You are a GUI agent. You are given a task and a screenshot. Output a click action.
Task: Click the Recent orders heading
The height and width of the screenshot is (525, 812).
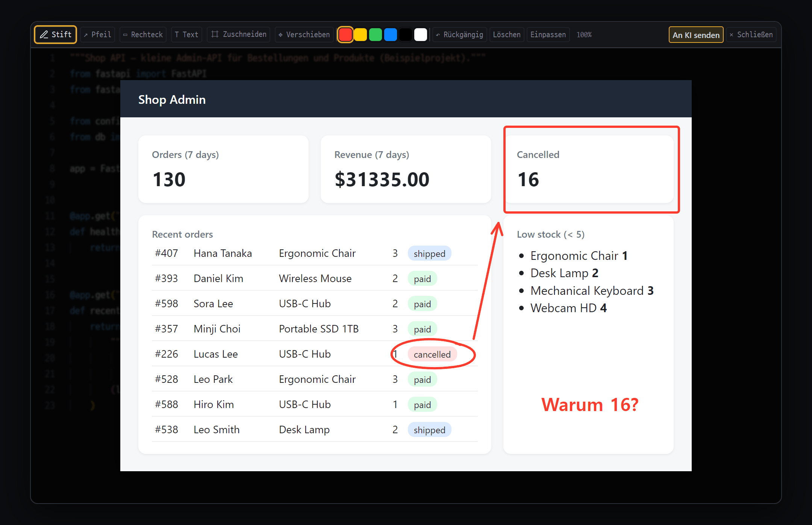point(182,234)
